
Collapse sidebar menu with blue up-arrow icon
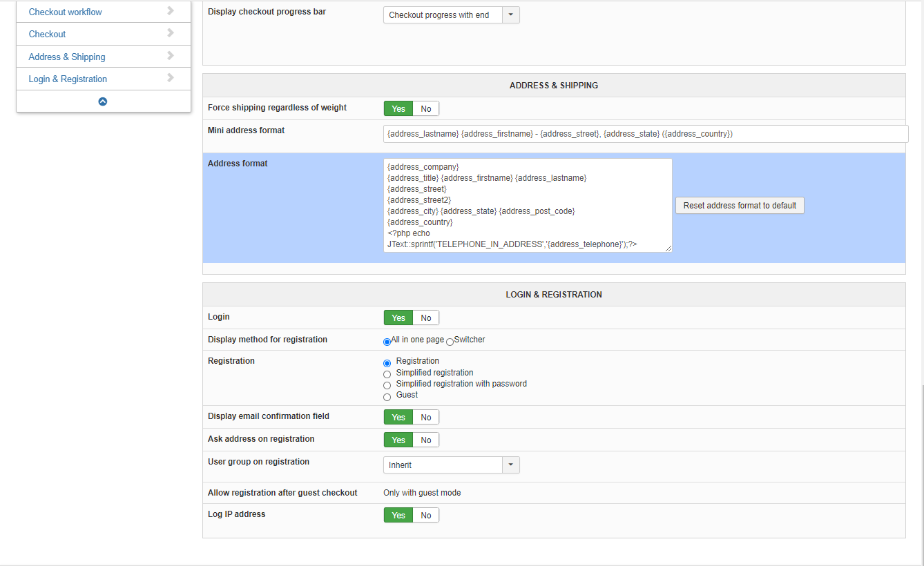point(103,101)
